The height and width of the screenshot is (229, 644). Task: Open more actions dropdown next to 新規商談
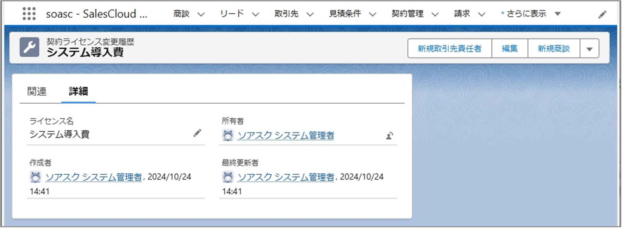pos(589,49)
